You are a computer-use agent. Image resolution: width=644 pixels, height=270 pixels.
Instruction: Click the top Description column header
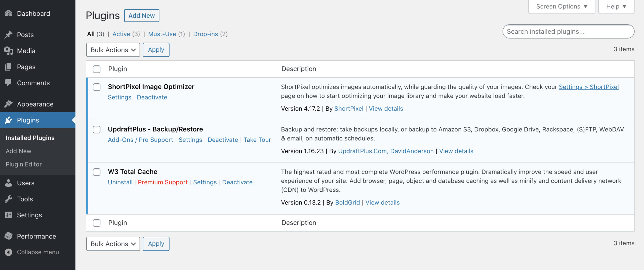coord(299,69)
